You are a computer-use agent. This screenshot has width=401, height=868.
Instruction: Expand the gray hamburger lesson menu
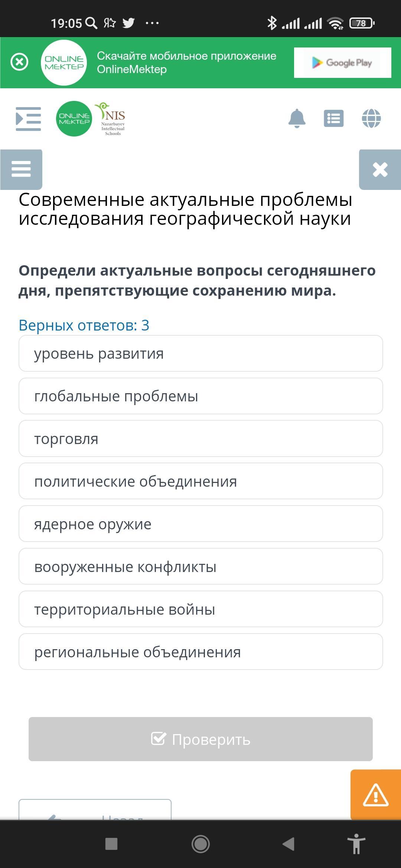[x=21, y=170]
